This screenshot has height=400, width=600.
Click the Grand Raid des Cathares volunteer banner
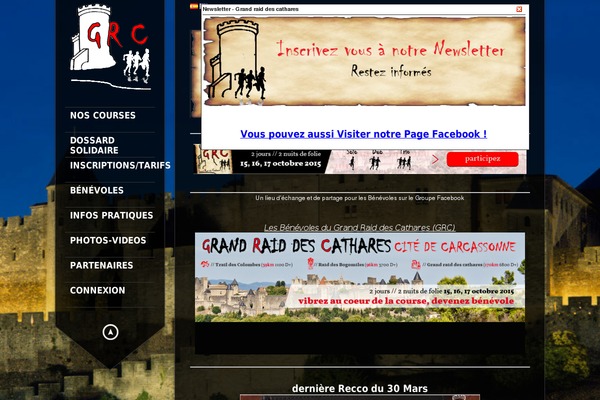(360, 277)
